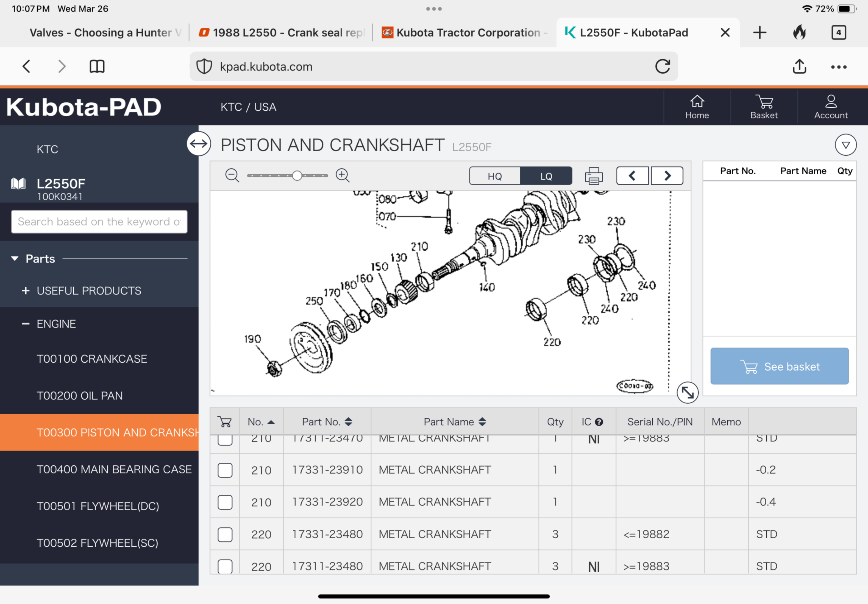Expand the diagram to fullscreen
Screen dimensions: 868x604
point(687,392)
